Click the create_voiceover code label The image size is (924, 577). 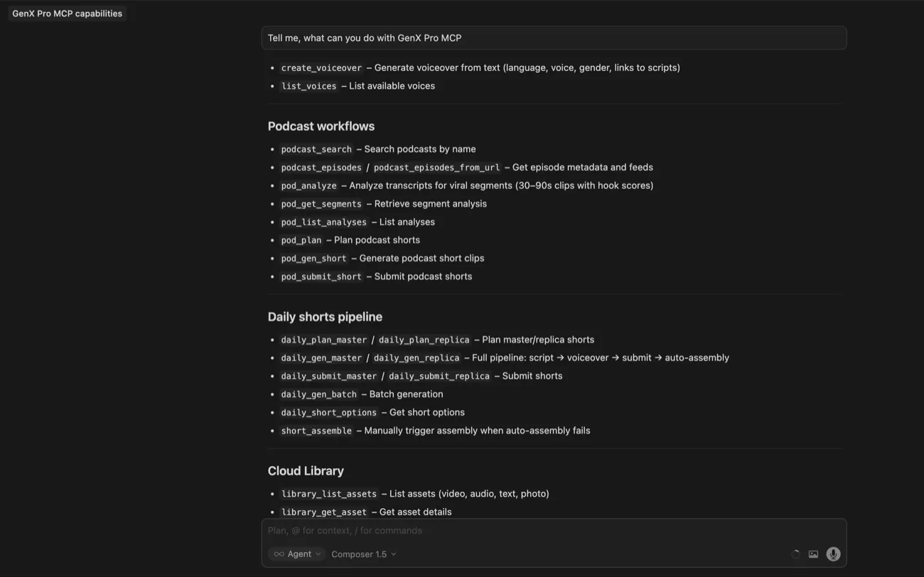click(x=321, y=68)
